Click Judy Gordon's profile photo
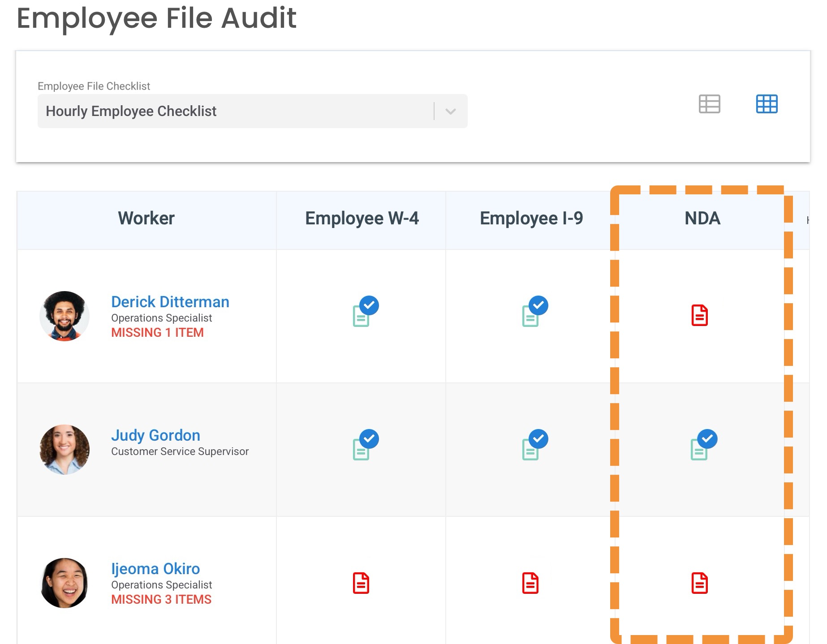The image size is (827, 644). click(x=65, y=449)
